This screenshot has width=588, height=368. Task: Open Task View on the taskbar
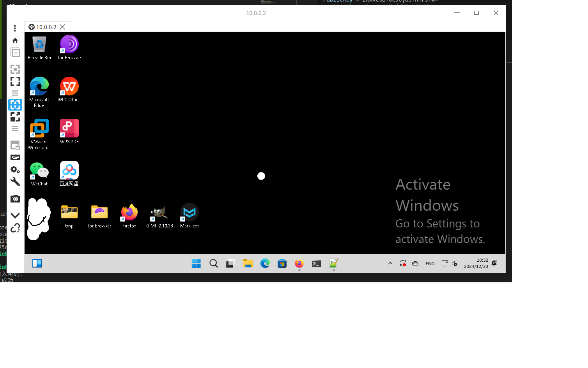click(231, 264)
